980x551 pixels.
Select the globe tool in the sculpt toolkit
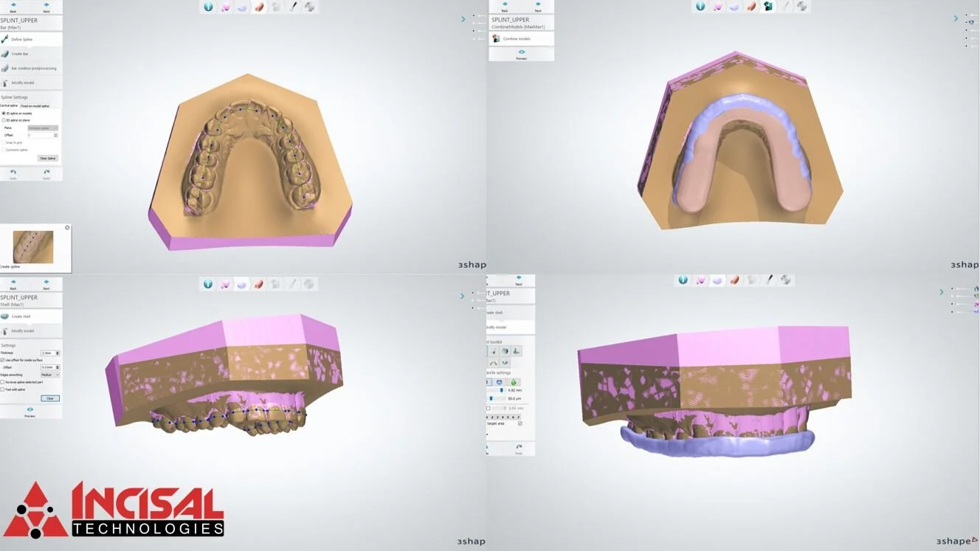(x=505, y=351)
